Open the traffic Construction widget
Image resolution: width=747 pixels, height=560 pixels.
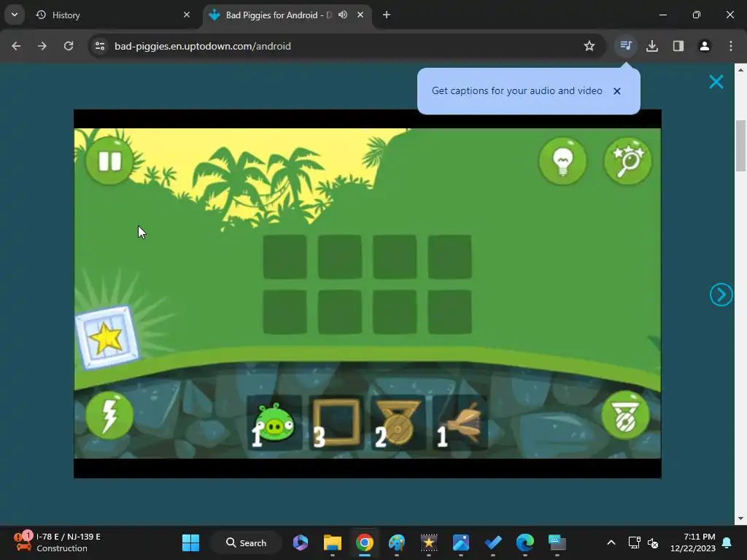[x=57, y=542]
